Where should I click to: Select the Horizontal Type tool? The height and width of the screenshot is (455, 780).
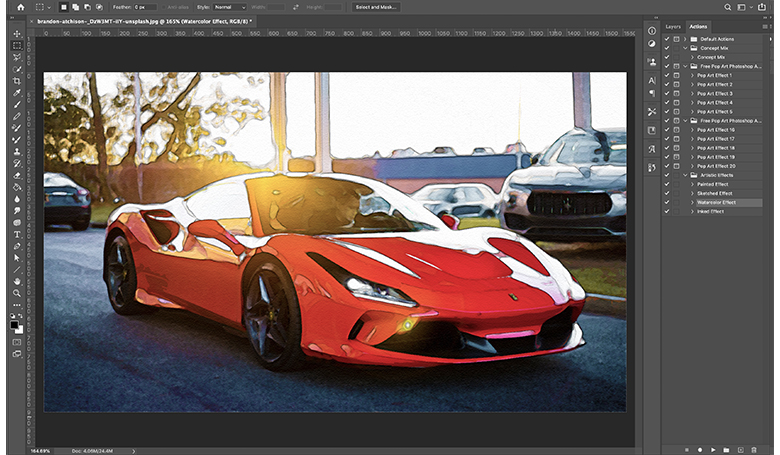(17, 234)
